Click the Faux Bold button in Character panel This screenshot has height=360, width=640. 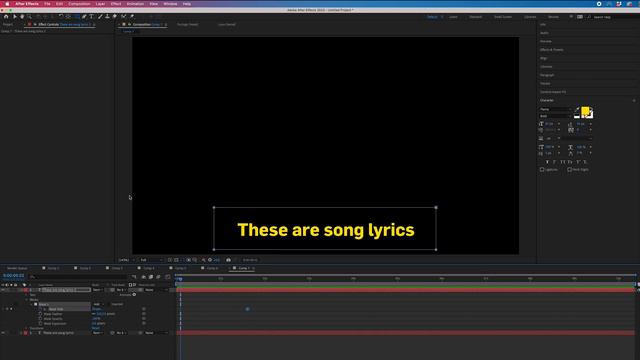pos(547,162)
